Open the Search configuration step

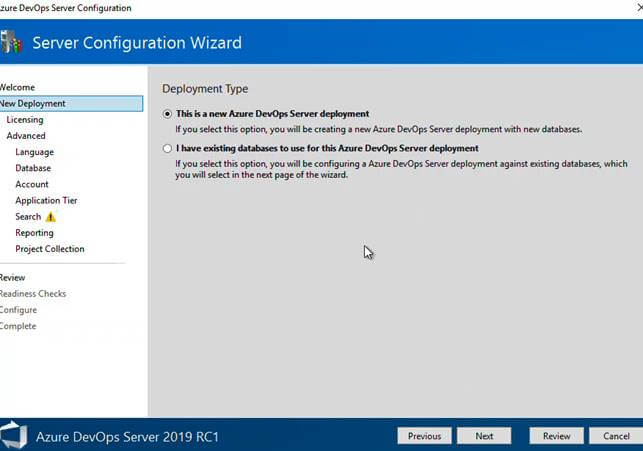28,217
